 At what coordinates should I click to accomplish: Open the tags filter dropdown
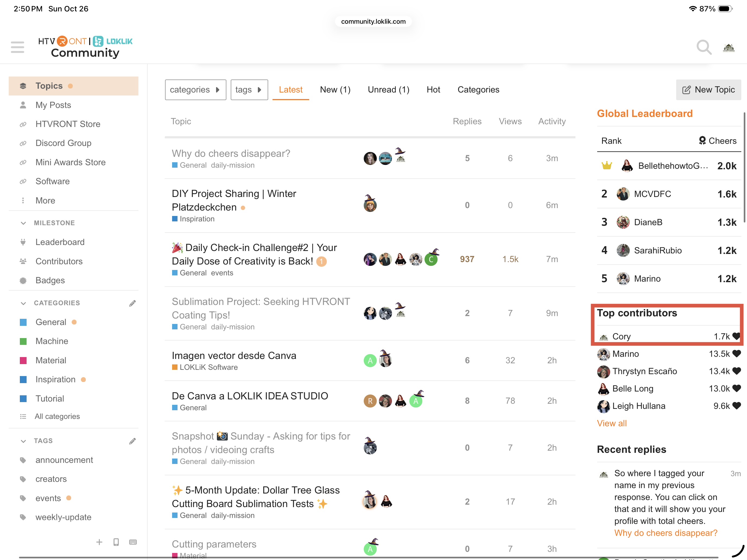tap(249, 90)
